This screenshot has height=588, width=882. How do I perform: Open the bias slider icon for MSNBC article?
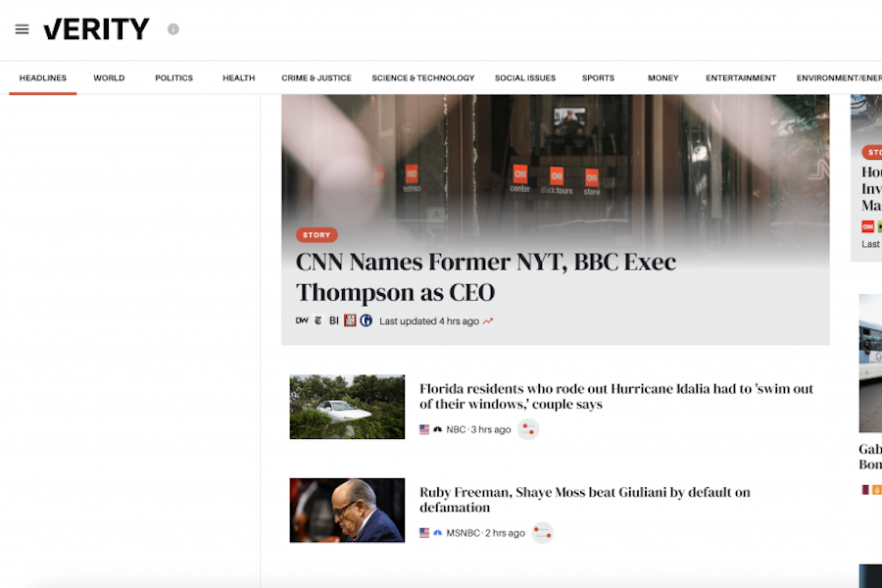coord(542,533)
